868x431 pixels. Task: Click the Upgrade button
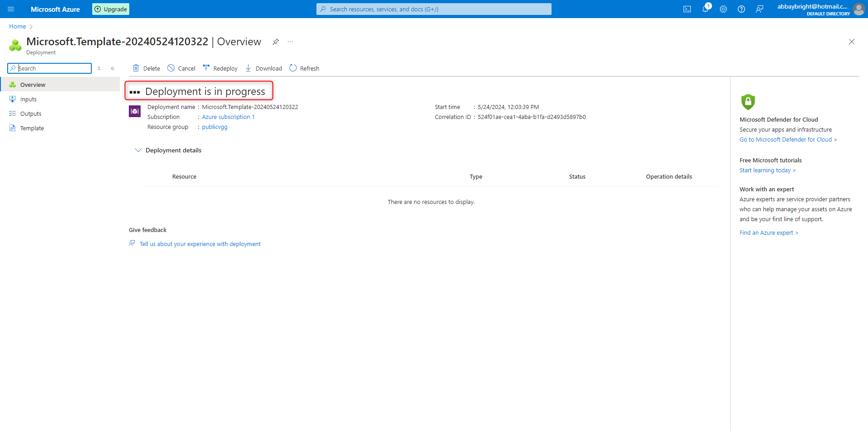point(111,9)
